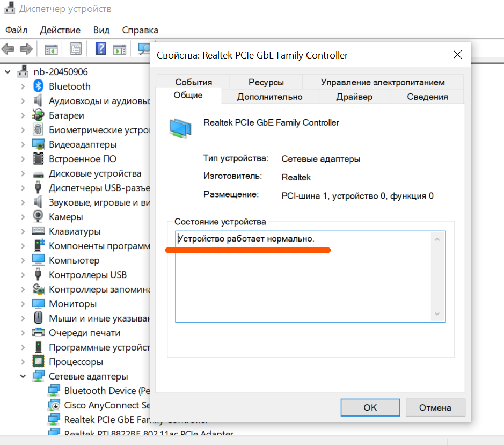
Task: Click the Мыши mouse device icon
Action: pyautogui.click(x=38, y=318)
